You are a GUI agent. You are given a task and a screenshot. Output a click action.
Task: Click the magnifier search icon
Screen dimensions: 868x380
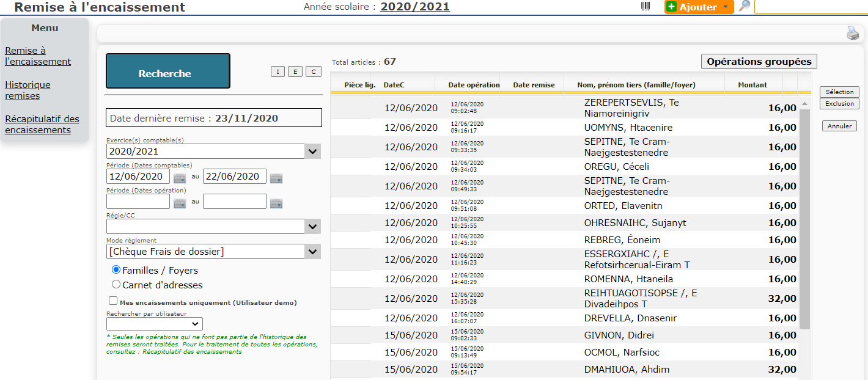744,6
